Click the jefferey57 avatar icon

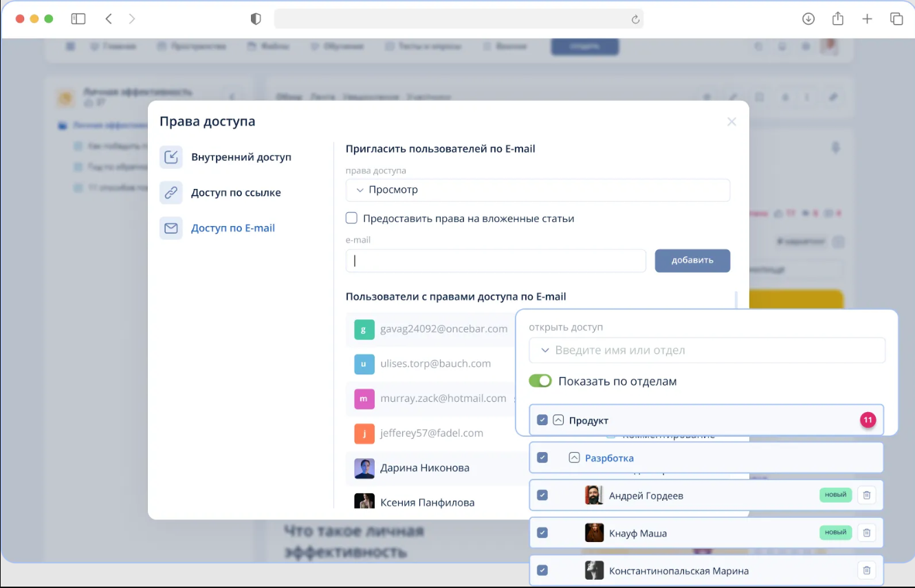364,433
